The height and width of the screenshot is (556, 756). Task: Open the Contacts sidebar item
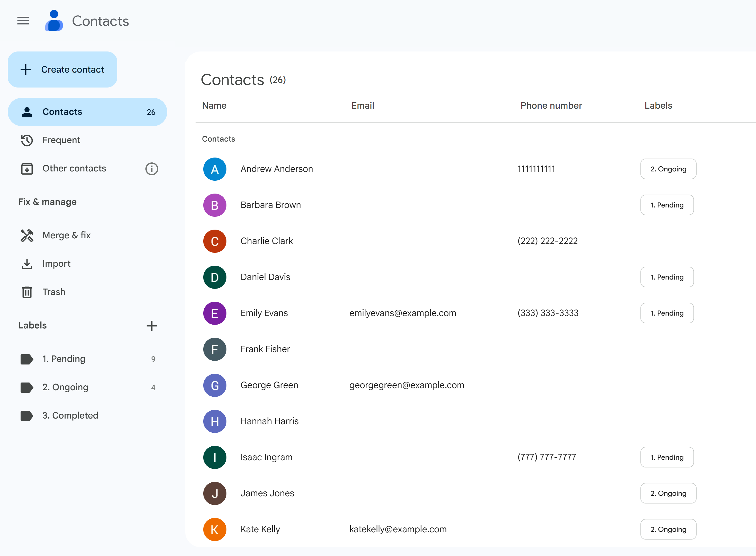87,112
